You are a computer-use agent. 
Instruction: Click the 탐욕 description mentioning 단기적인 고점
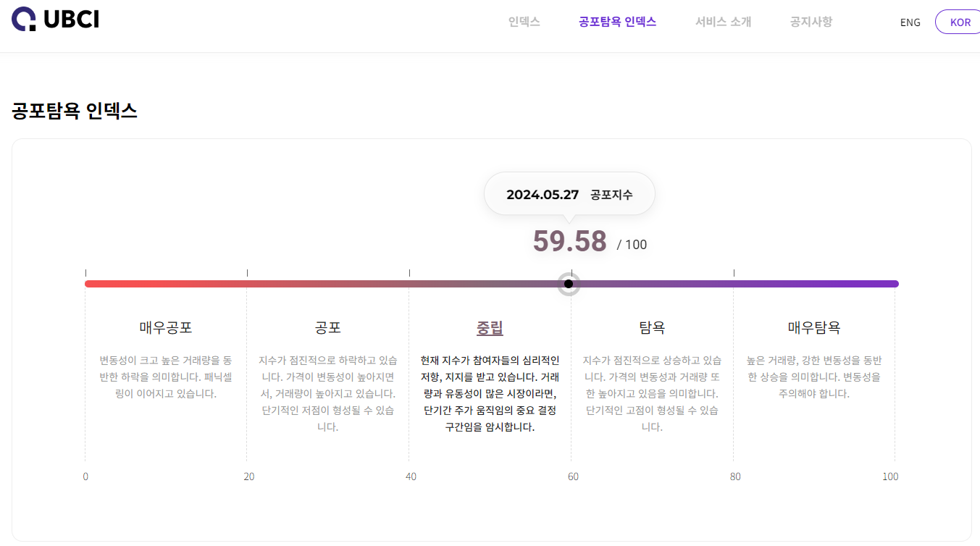(652, 393)
